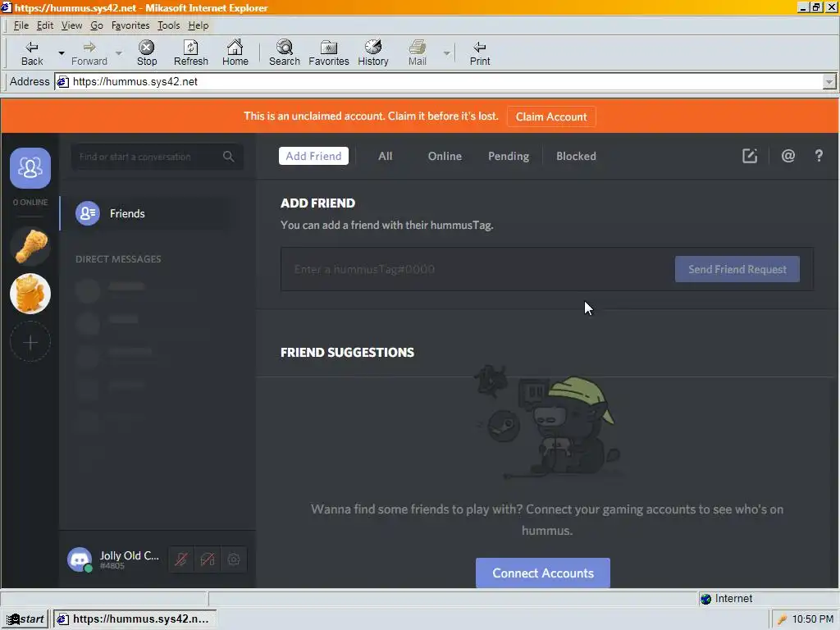The image size is (840, 630).
Task: Click the user avatar in bottom panel
Action: click(x=80, y=559)
